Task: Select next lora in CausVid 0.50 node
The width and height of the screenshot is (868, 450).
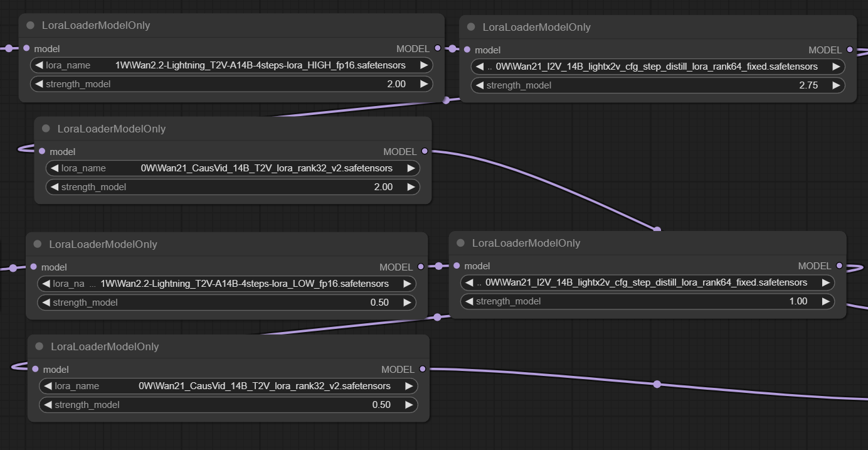Action: tap(409, 386)
